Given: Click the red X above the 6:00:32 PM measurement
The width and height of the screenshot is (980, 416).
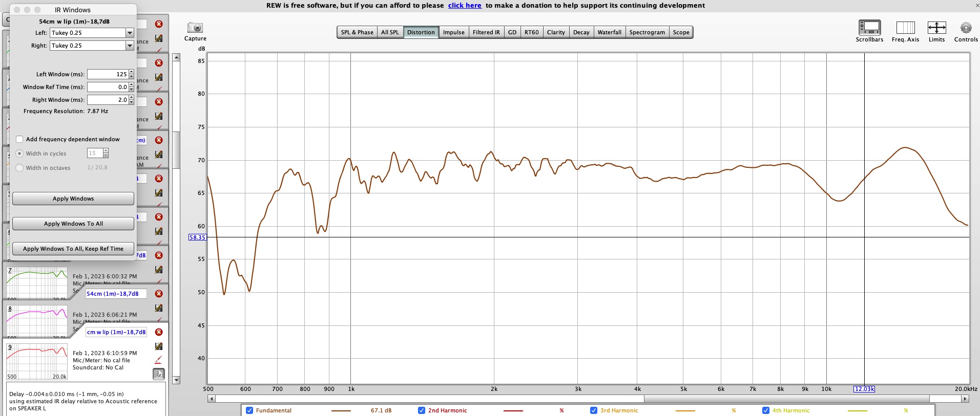Looking at the screenshot, I should click(159, 255).
